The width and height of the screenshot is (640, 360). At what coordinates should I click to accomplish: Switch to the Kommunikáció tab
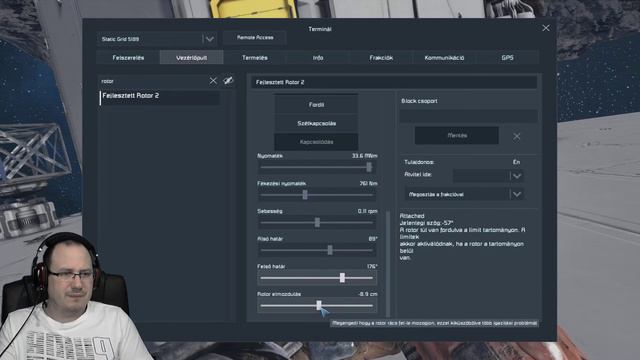(x=444, y=58)
